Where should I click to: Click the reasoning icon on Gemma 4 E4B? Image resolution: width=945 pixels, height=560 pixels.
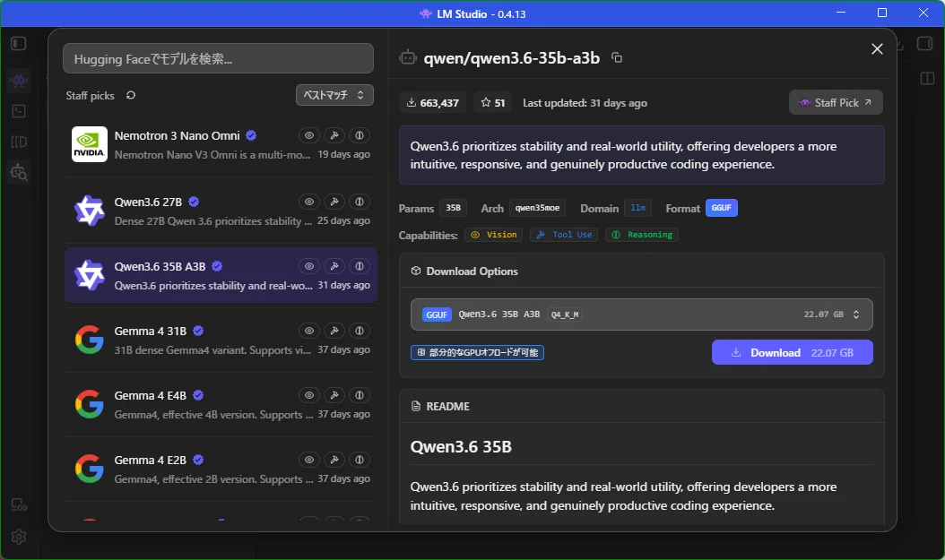(360, 395)
